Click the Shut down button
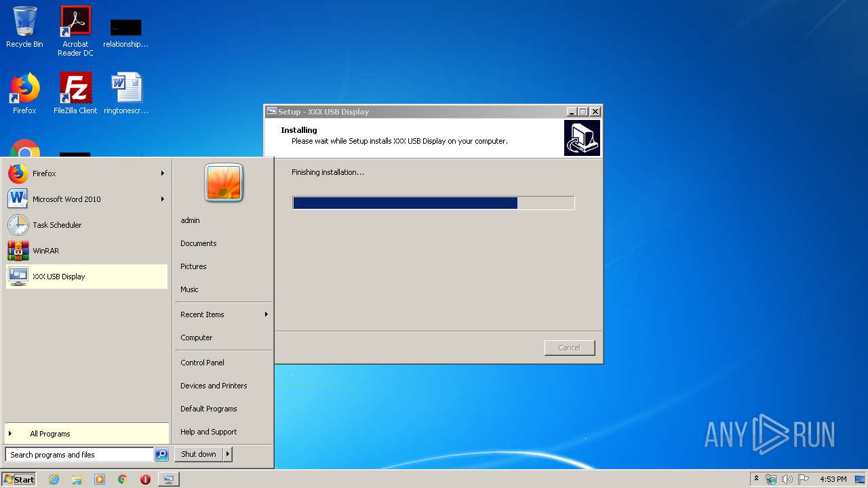868x488 pixels. click(x=199, y=454)
